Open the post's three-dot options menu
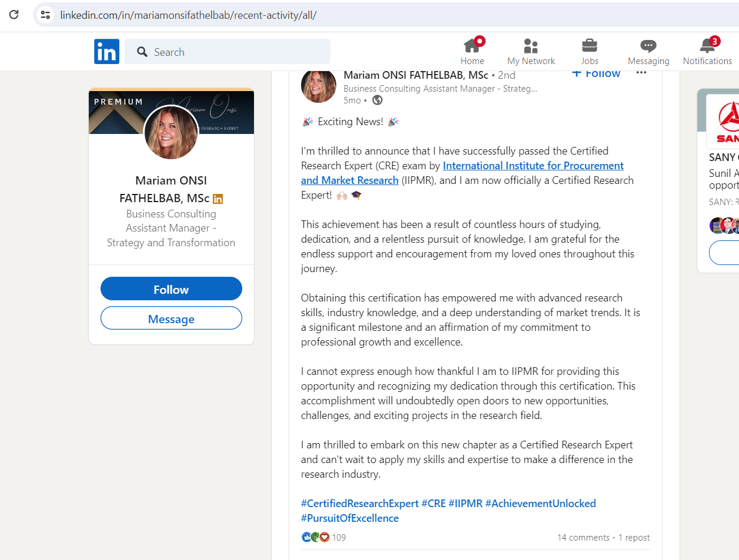 tap(641, 73)
